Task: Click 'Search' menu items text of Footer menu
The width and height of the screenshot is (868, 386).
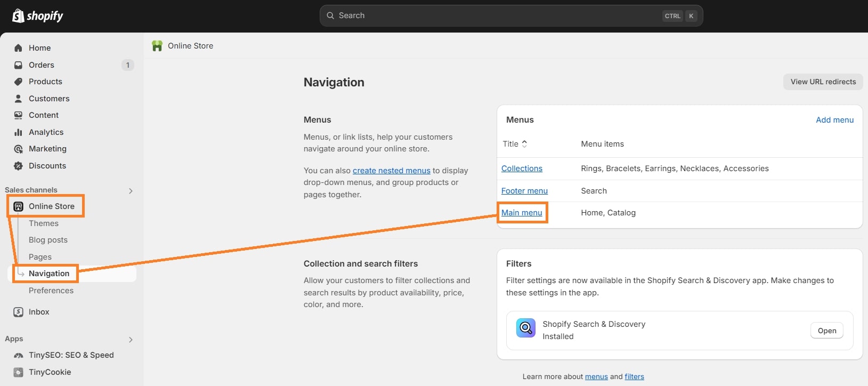Action: (594, 191)
